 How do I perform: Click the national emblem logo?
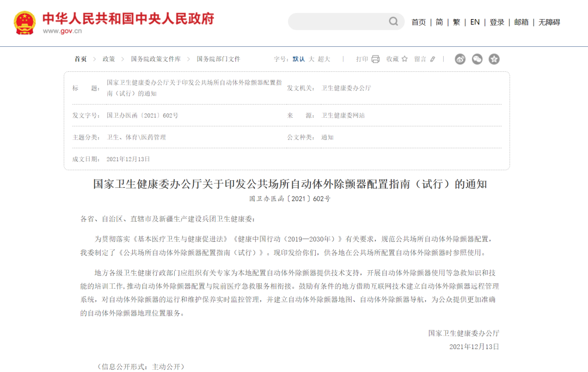24,22
